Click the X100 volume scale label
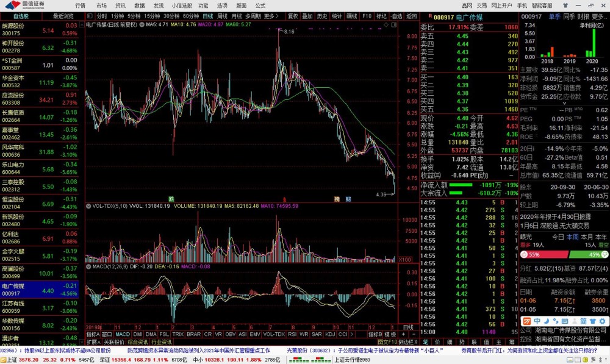This screenshot has height=364, width=610. pos(405,259)
